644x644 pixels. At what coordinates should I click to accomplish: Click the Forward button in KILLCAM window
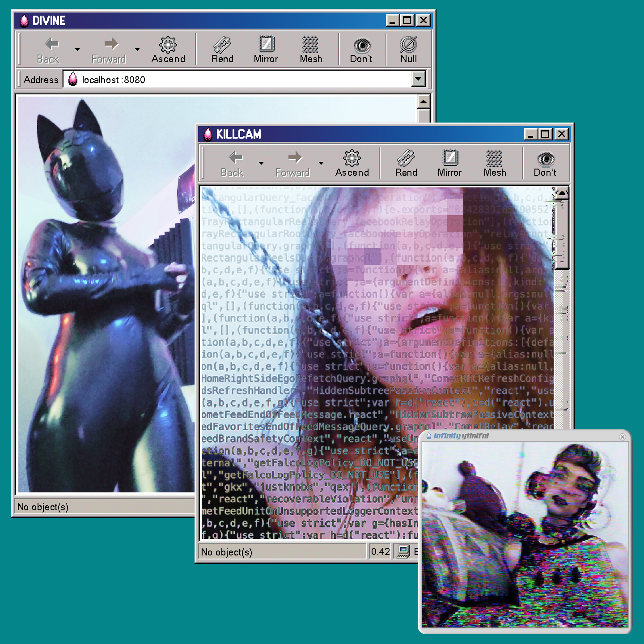pyautogui.click(x=293, y=163)
